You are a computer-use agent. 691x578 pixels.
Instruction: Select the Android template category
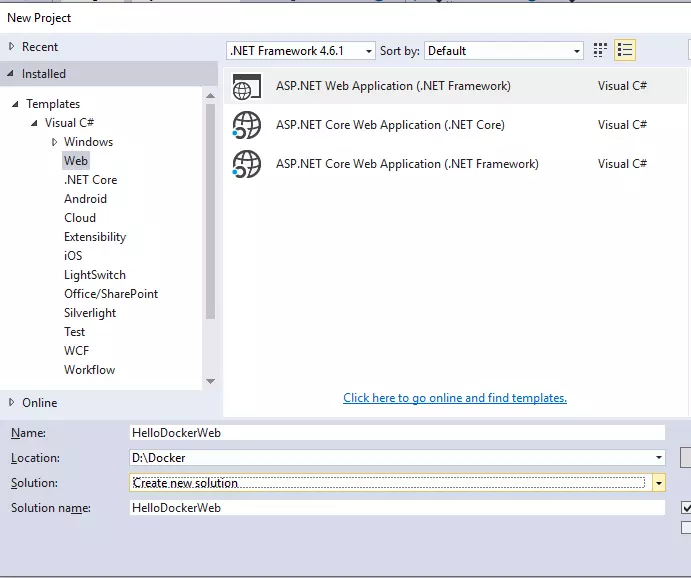tap(85, 199)
